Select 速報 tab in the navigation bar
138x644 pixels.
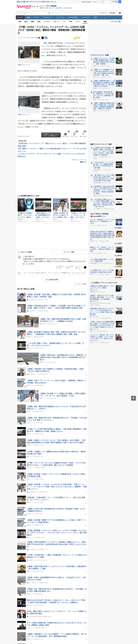28,17
